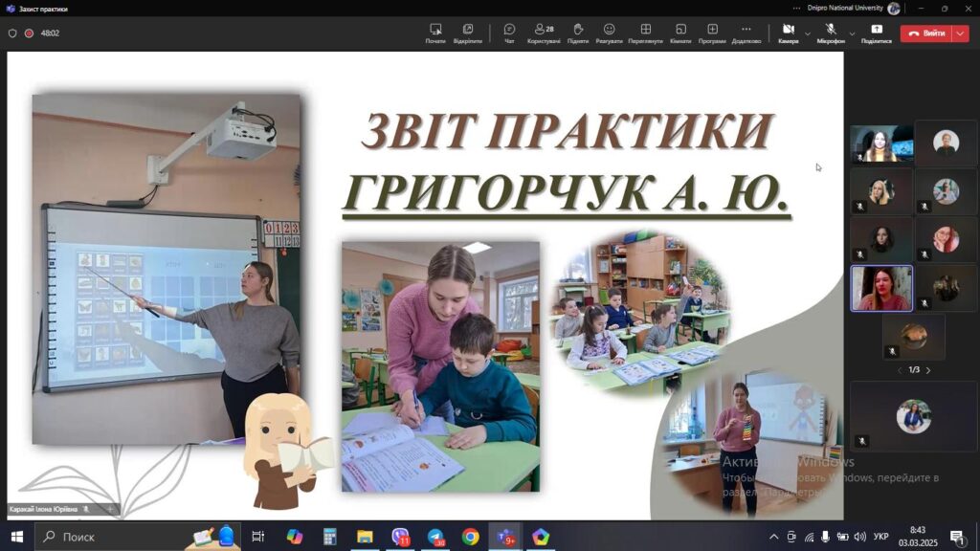
Task: Open the Dnipro National University profile avatar
Action: point(894,8)
